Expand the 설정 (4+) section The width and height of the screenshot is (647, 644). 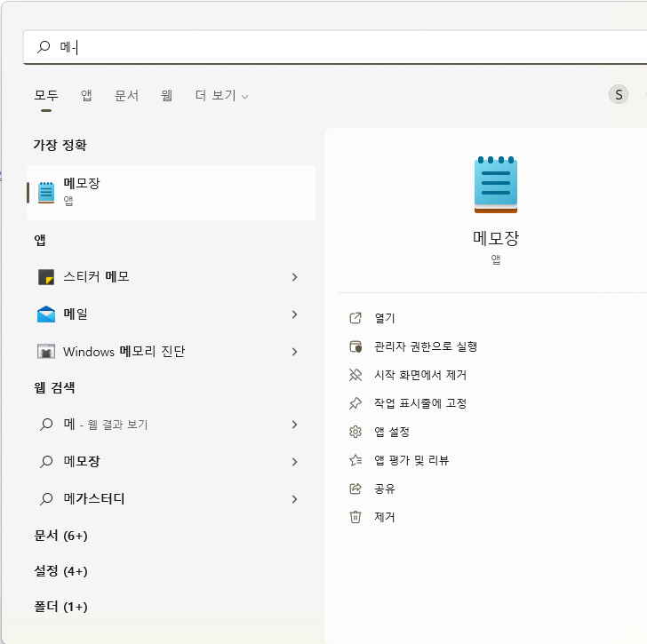coord(60,571)
